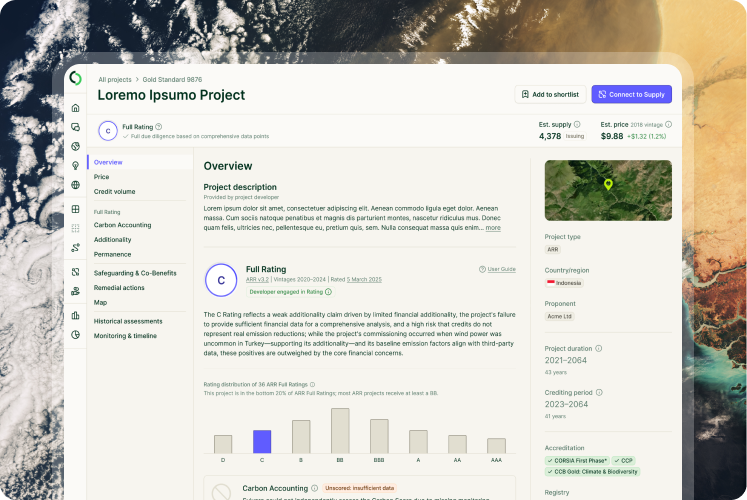This screenshot has width=747, height=500.
Task: Click the large C rating circle badge
Action: click(x=221, y=280)
